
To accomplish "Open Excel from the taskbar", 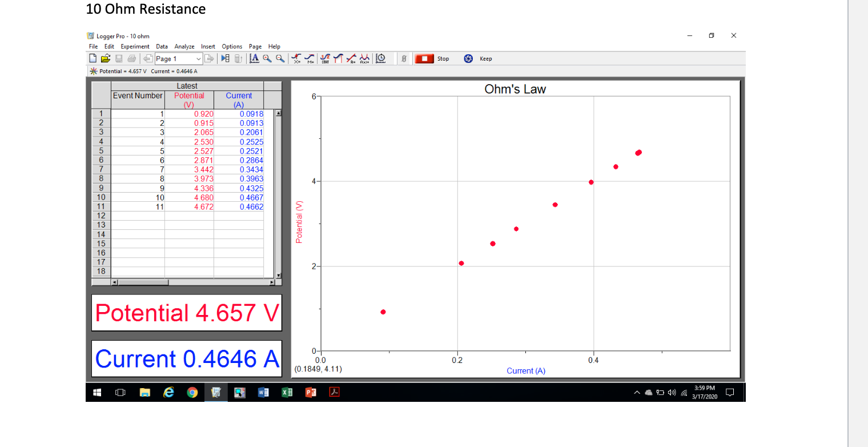I will [287, 392].
